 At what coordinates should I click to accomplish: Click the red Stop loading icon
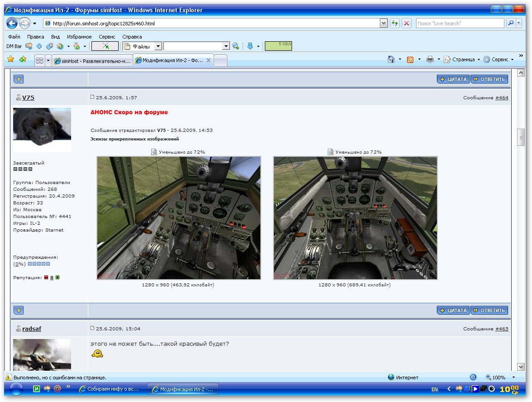coord(407,24)
